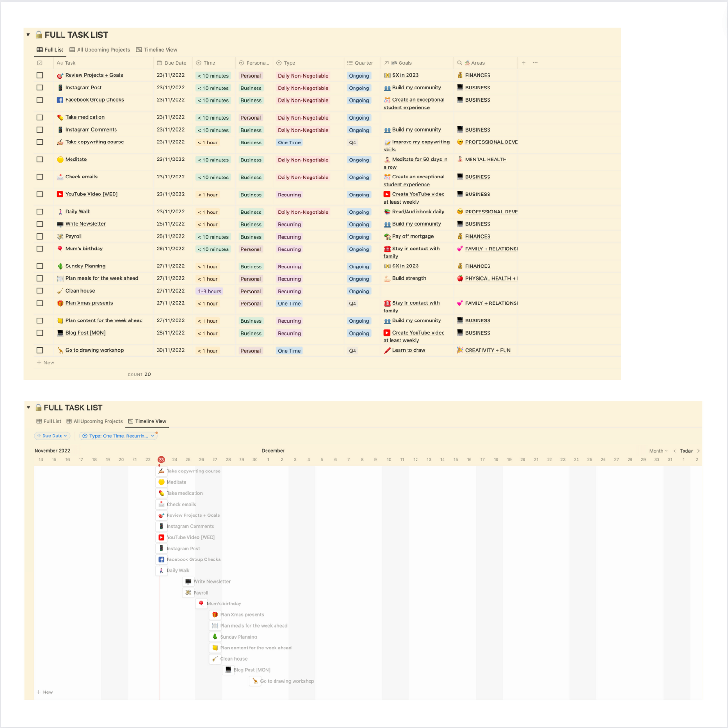Click Today button in the timeline
This screenshot has width=728, height=728.
coord(686,451)
